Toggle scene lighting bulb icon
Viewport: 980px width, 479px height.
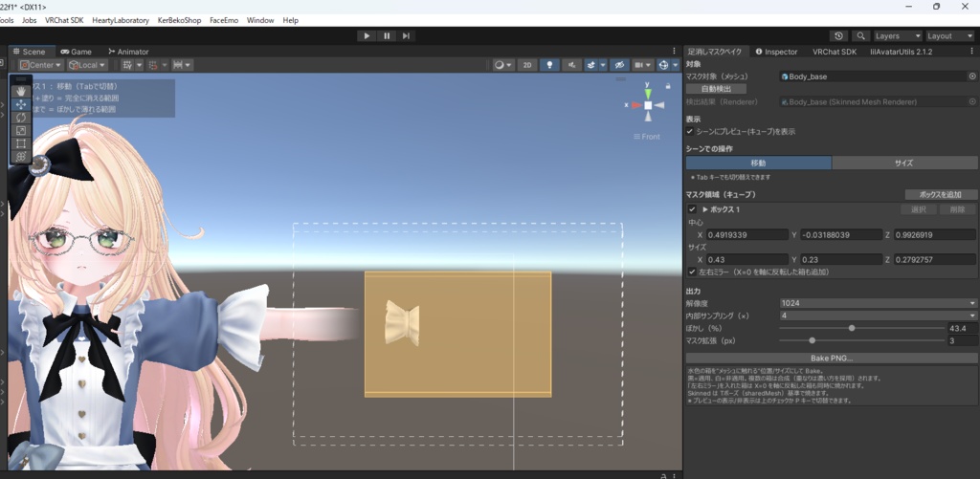pyautogui.click(x=548, y=65)
